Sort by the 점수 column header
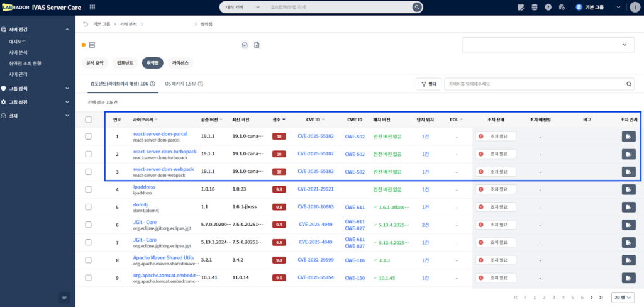Viewport: 644px width, 307px height. (278, 119)
